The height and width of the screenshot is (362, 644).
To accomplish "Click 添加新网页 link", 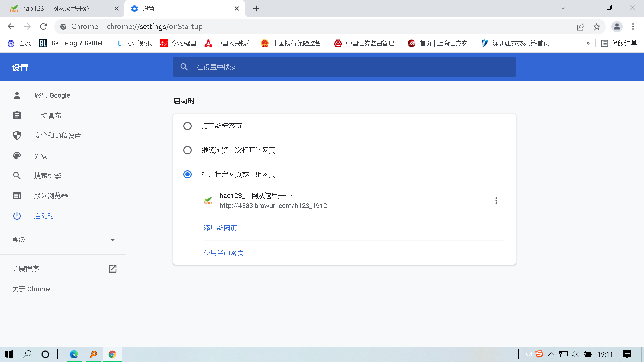I will [220, 228].
